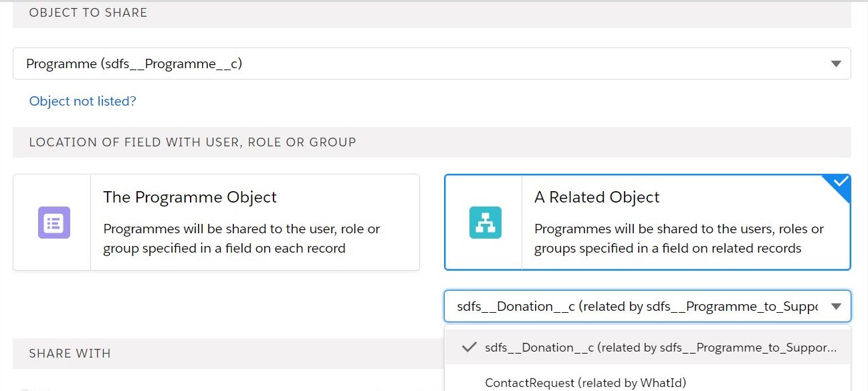Click the LOCATION OF FIELD WITH USER header bar

pyautogui.click(x=192, y=142)
